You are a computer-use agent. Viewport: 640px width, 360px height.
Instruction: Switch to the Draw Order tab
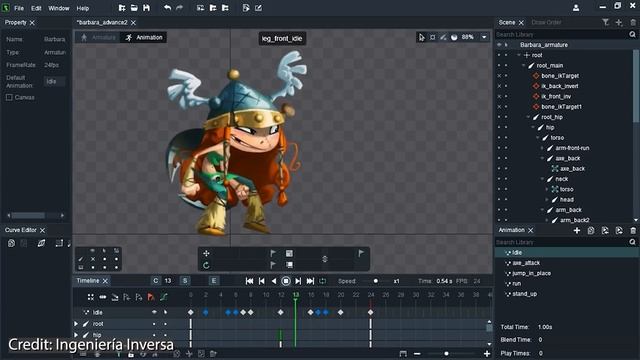(546, 22)
